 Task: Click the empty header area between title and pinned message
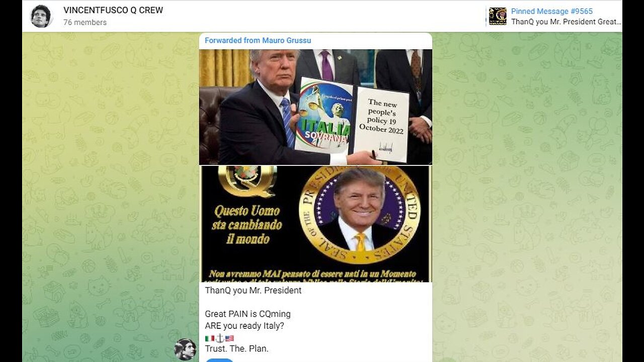click(322, 16)
